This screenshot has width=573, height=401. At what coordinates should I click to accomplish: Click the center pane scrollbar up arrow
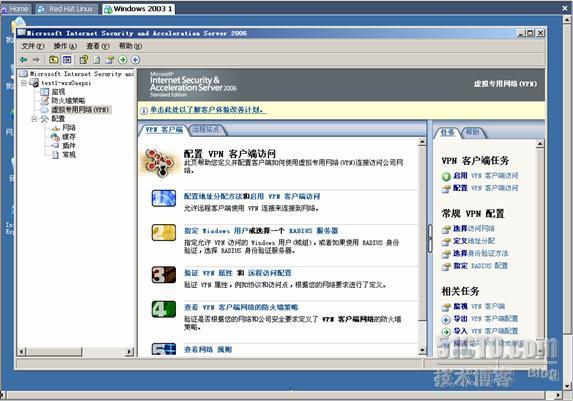[x=422, y=142]
